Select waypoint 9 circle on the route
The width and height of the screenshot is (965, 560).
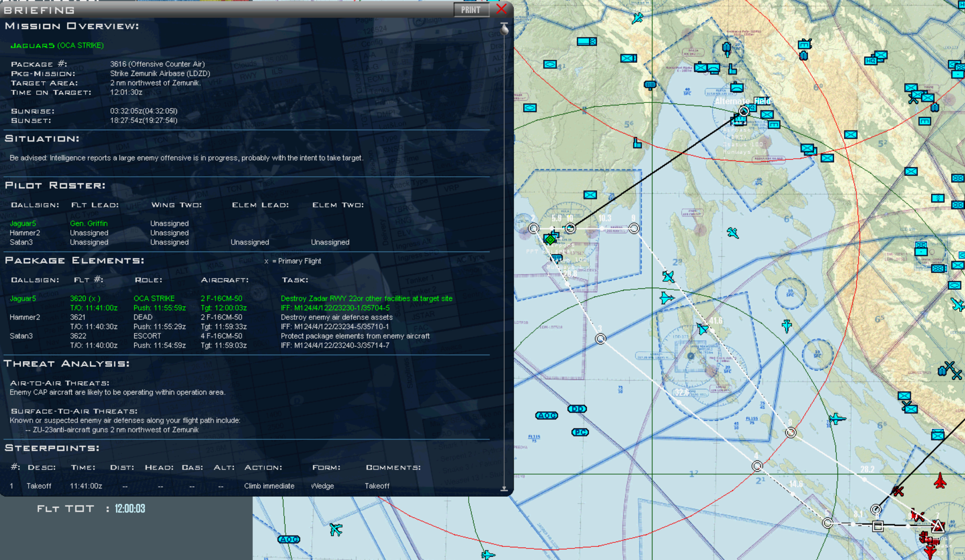[x=634, y=229]
